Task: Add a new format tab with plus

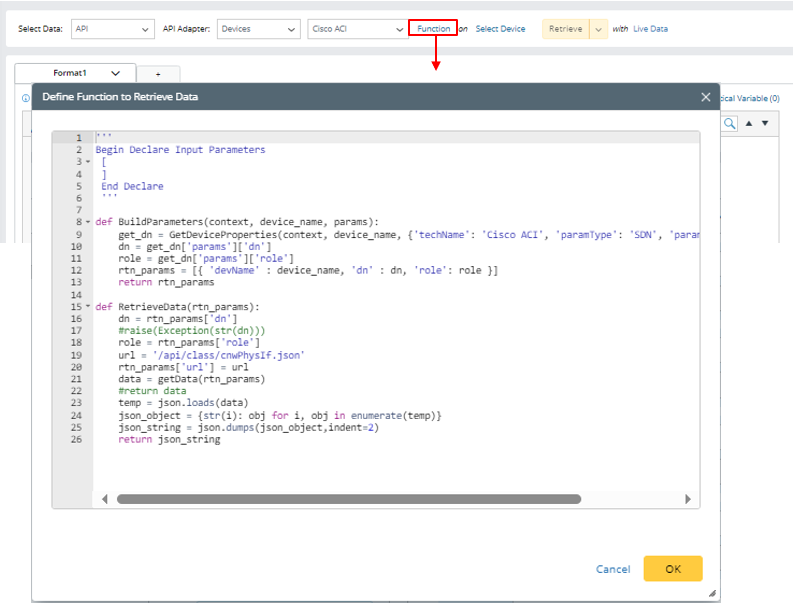Action: point(158,74)
